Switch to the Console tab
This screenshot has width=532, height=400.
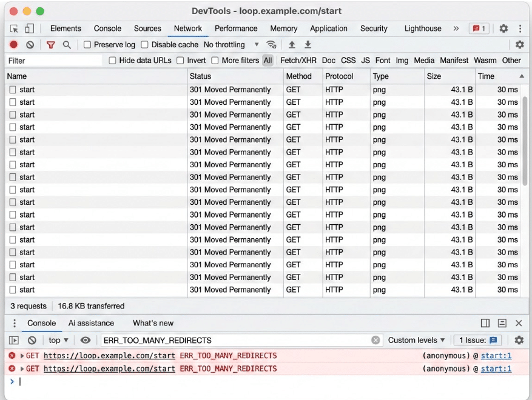coord(107,28)
